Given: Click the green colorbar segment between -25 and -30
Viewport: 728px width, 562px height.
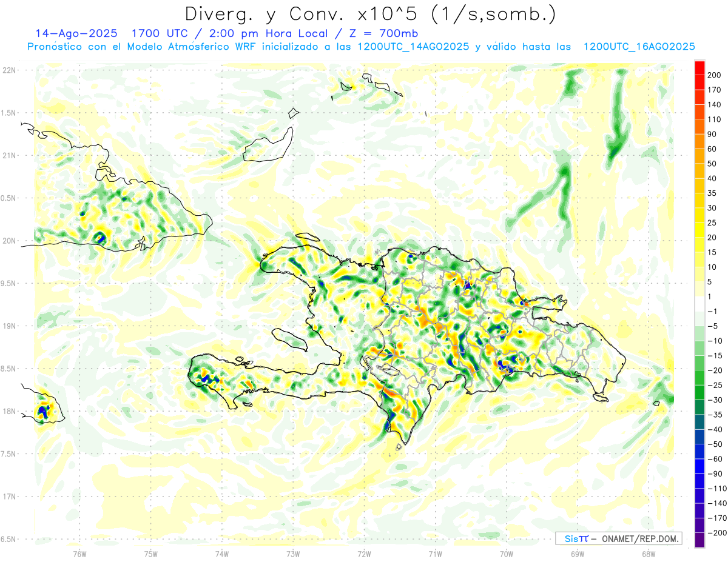Looking at the screenshot, I should [x=700, y=392].
